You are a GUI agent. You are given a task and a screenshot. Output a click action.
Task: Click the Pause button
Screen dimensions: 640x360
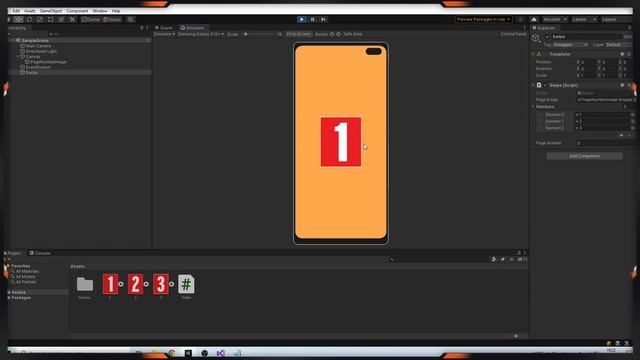pos(313,19)
